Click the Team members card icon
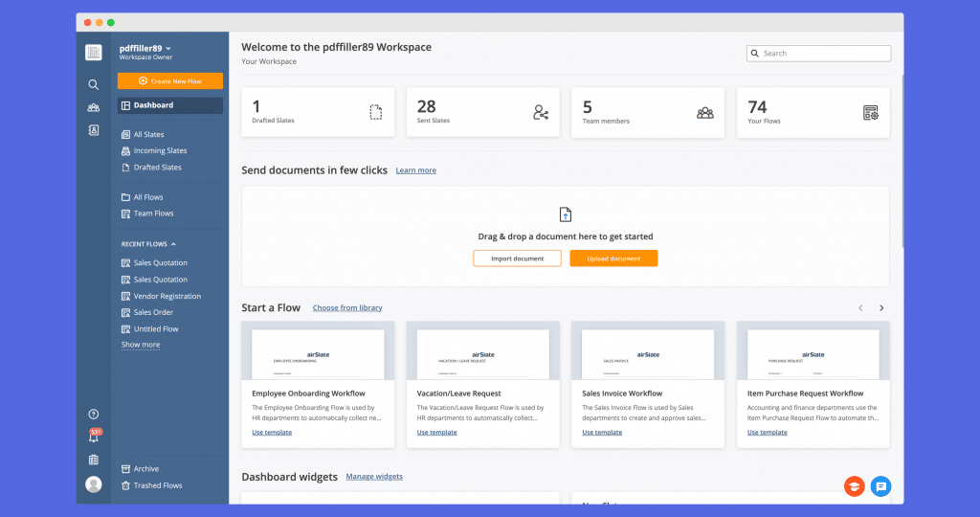 (x=705, y=113)
